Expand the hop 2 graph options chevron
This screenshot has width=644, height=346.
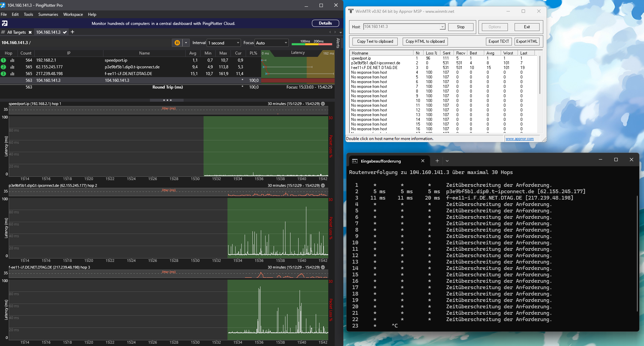click(323, 185)
